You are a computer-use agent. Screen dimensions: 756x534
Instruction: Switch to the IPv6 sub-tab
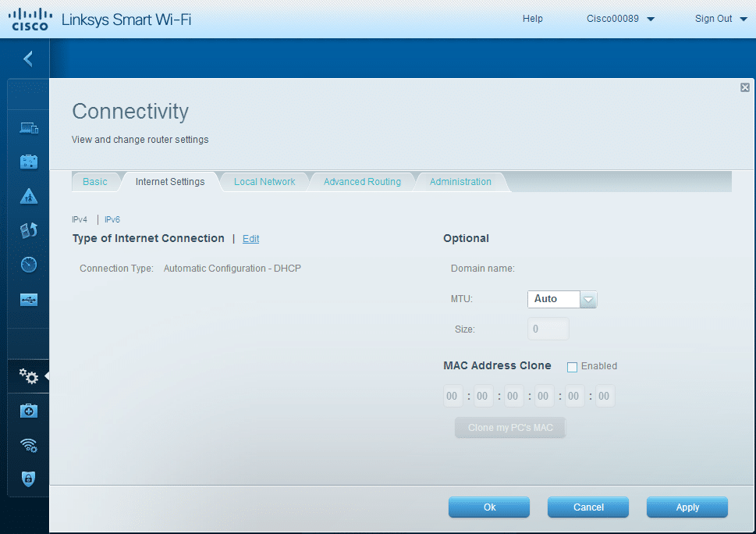point(112,219)
